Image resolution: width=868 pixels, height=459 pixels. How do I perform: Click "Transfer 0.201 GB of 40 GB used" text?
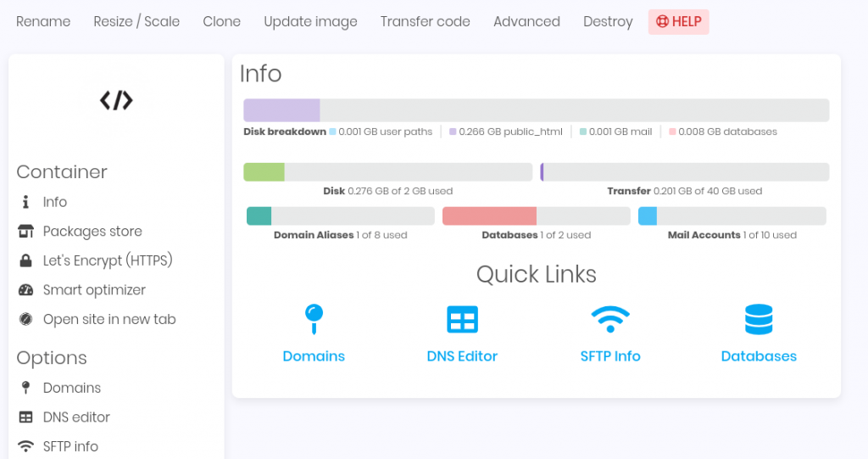point(685,191)
